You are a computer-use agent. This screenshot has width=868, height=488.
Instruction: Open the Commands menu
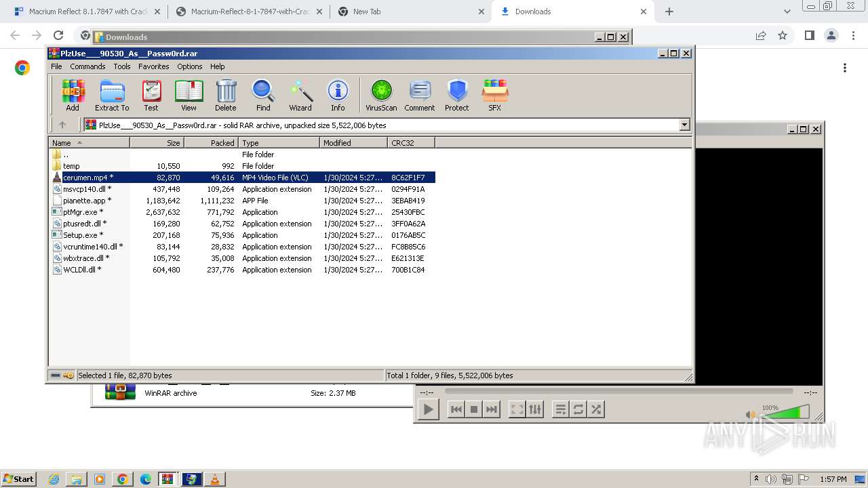click(87, 66)
